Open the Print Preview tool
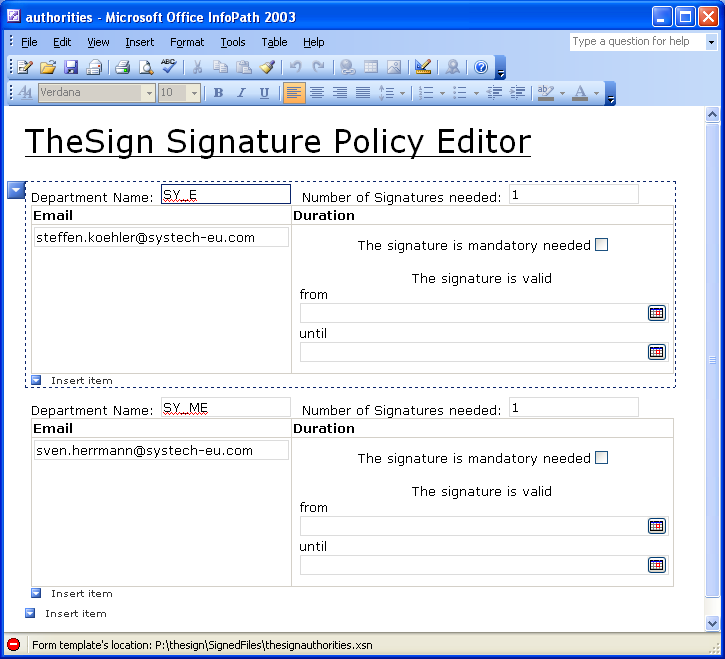Image resolution: width=725 pixels, height=659 pixels. [x=146, y=67]
